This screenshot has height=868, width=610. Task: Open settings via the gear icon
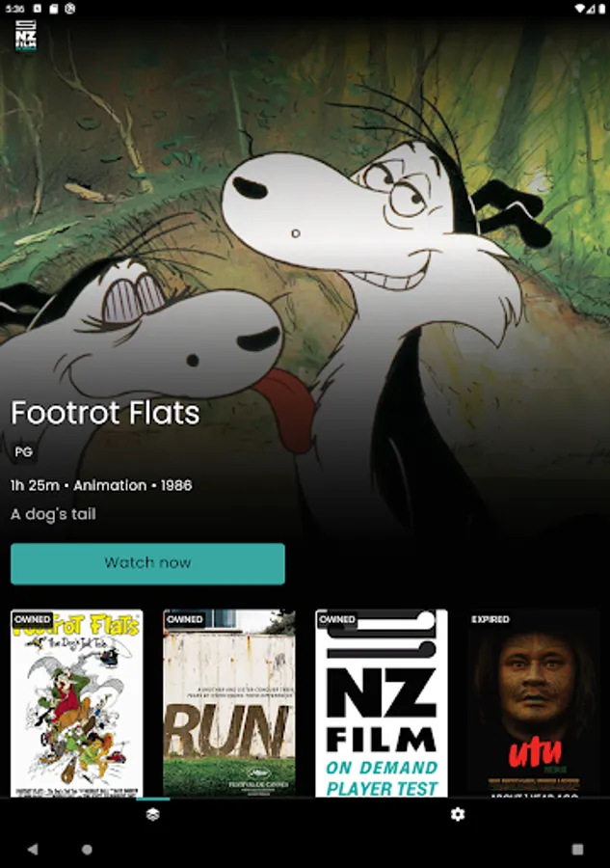[458, 814]
